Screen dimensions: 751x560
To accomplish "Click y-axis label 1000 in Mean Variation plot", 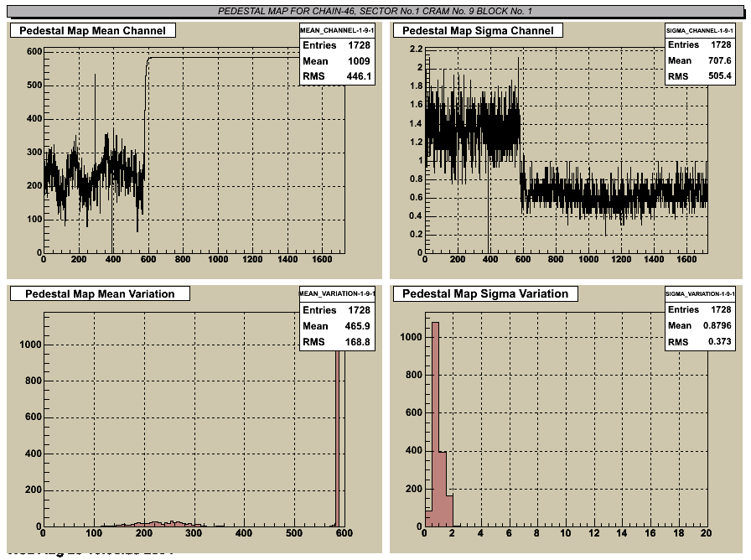I will (x=31, y=345).
